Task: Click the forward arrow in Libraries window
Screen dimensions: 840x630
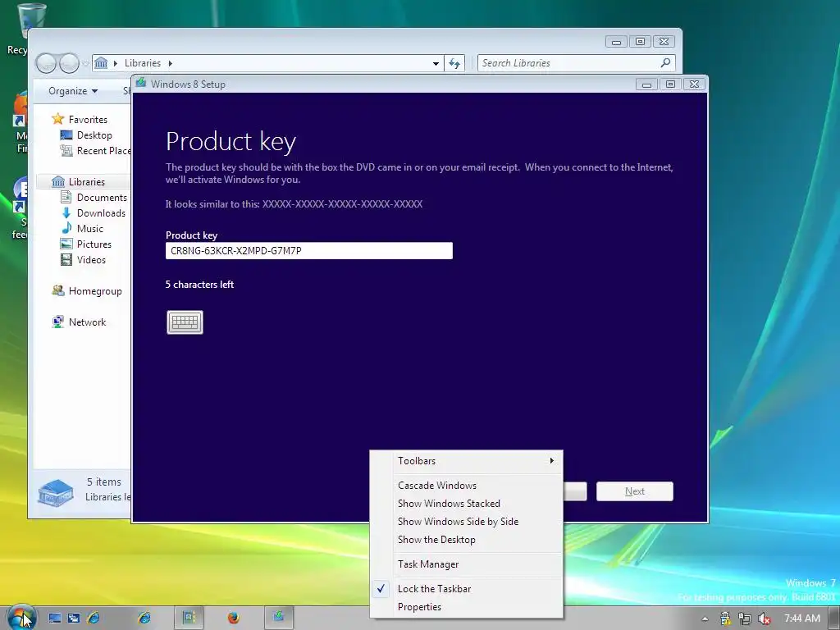Action: point(69,63)
